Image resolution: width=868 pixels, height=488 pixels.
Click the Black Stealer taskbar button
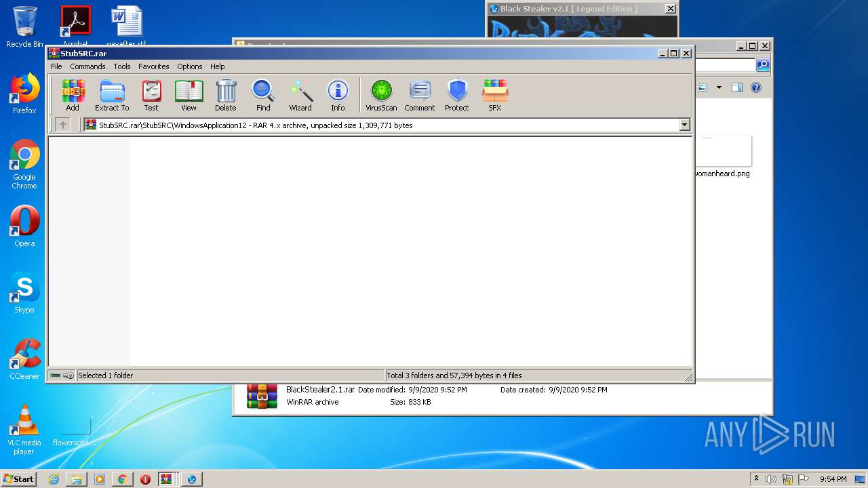(192, 479)
